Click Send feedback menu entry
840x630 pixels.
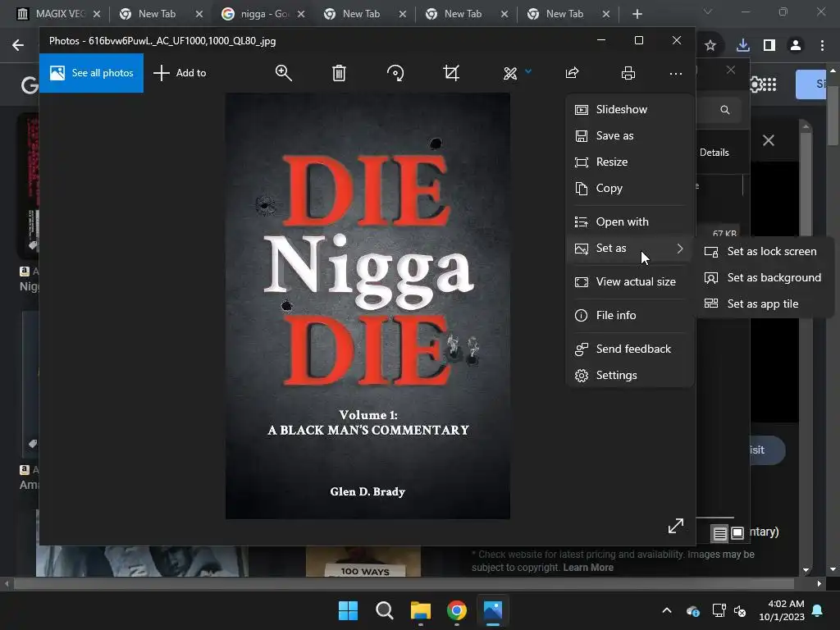pos(630,349)
